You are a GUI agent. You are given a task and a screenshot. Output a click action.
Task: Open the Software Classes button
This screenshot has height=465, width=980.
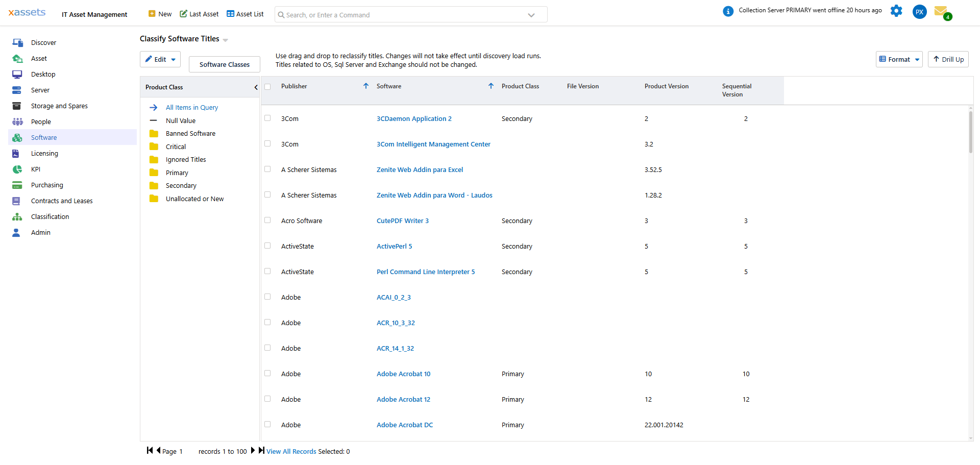coord(224,64)
